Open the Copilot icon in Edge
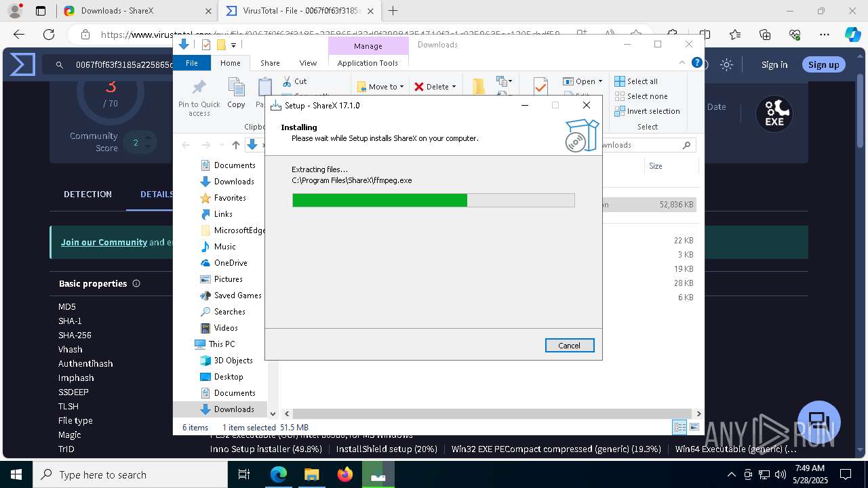The height and width of the screenshot is (488, 868). 852,35
